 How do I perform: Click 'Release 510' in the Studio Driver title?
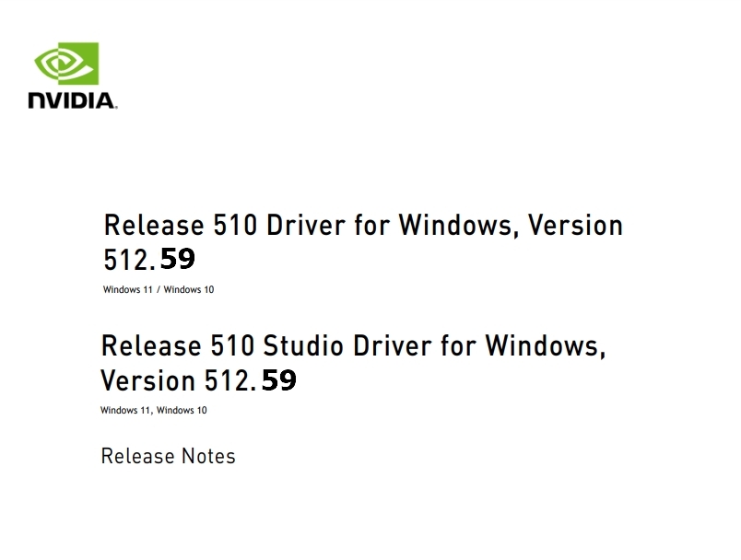pyautogui.click(x=178, y=345)
